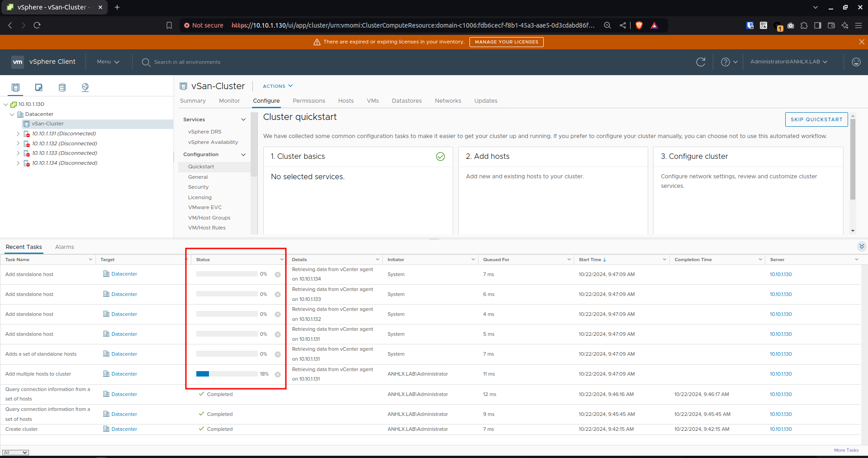
Task: Click the SKIP QUICKSTART button
Action: click(x=816, y=119)
